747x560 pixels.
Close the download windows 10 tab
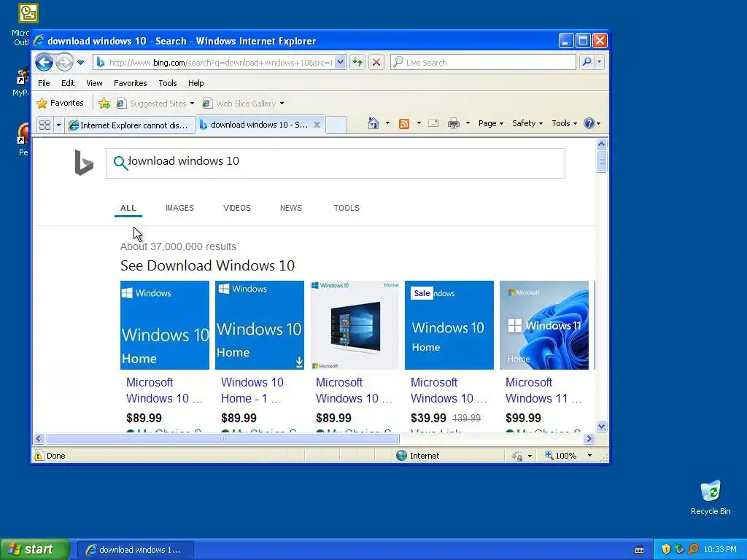(317, 124)
